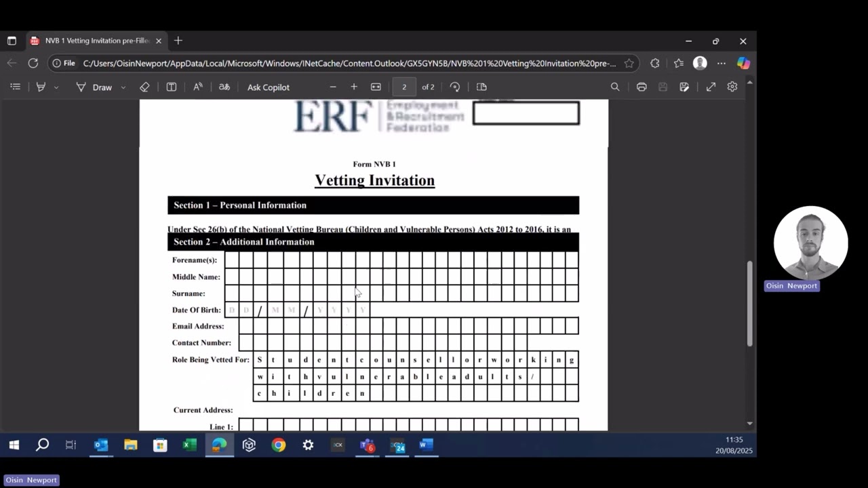Click the Forename(s) field boxes
Viewport: 868px width, 488px height.
401,260
